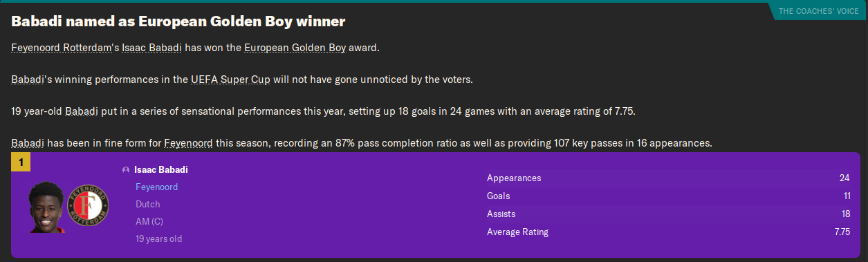The image size is (868, 262).
Task: Select the Assists stat row
Action: click(x=668, y=214)
